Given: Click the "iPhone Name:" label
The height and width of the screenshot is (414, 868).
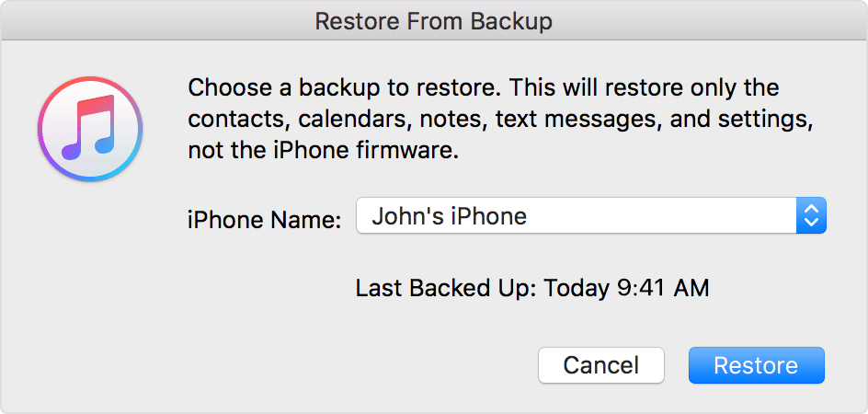Looking at the screenshot, I should (265, 219).
